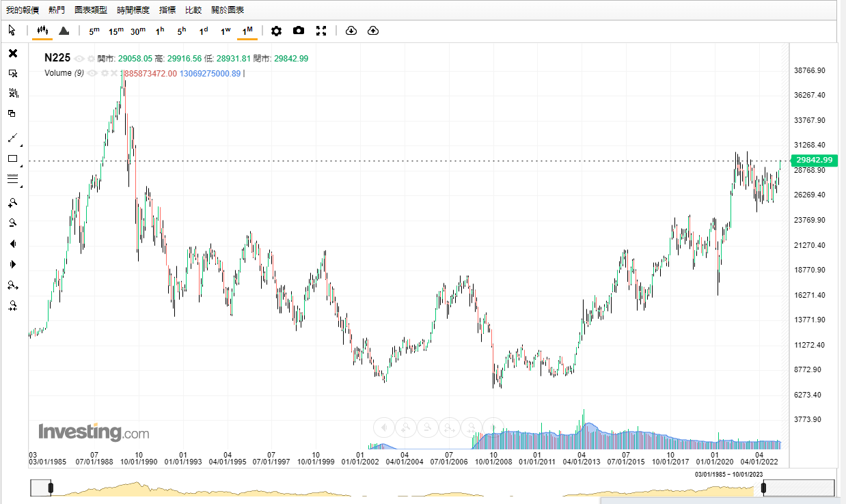Click the low value 28931.81
The height and width of the screenshot is (504, 846).
232,59
